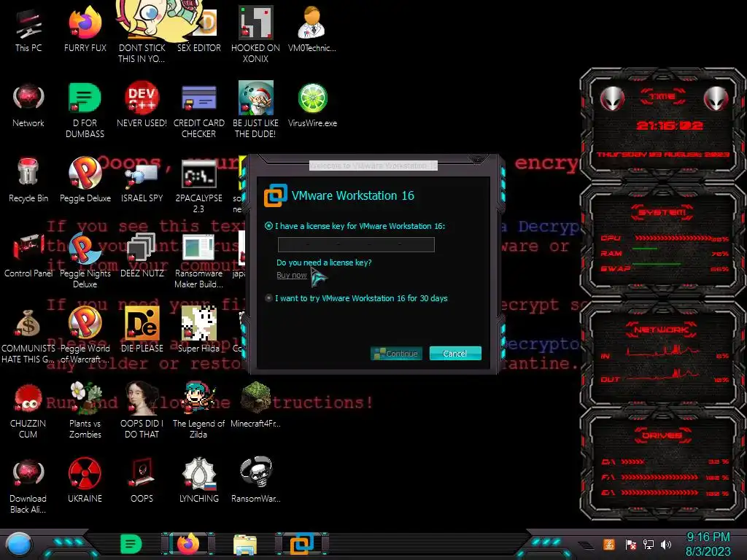This screenshot has width=747, height=560.
Task: Open the OOPS desktop icon
Action: 142,481
